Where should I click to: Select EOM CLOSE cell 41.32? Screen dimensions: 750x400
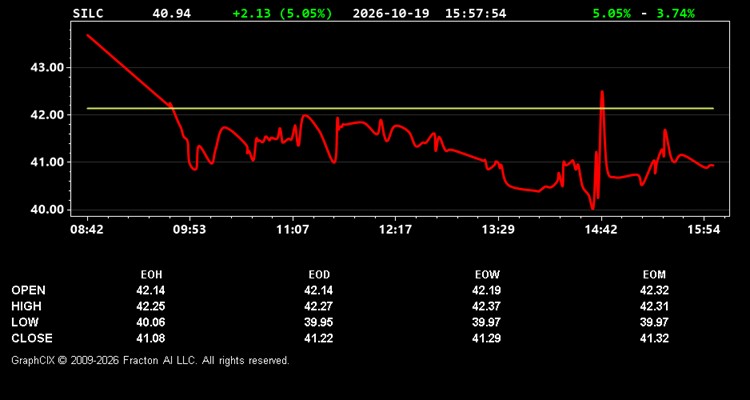(x=654, y=338)
